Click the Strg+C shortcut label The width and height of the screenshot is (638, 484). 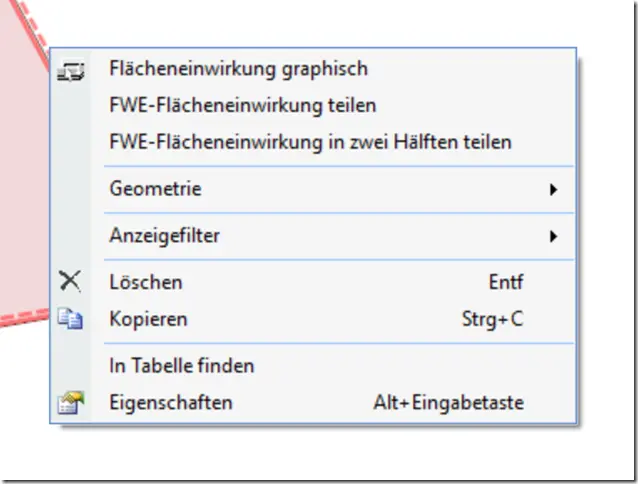(493, 319)
